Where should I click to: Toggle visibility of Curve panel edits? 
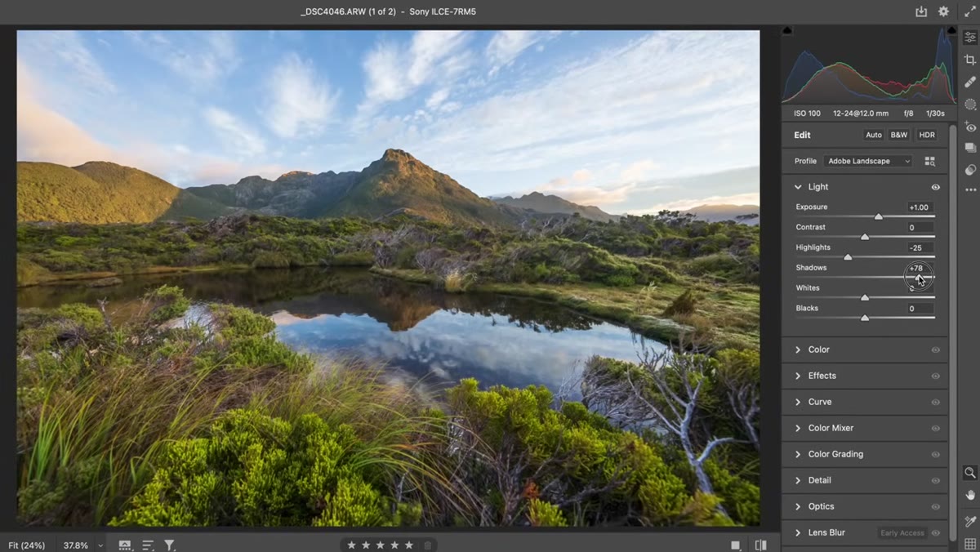[936, 402]
